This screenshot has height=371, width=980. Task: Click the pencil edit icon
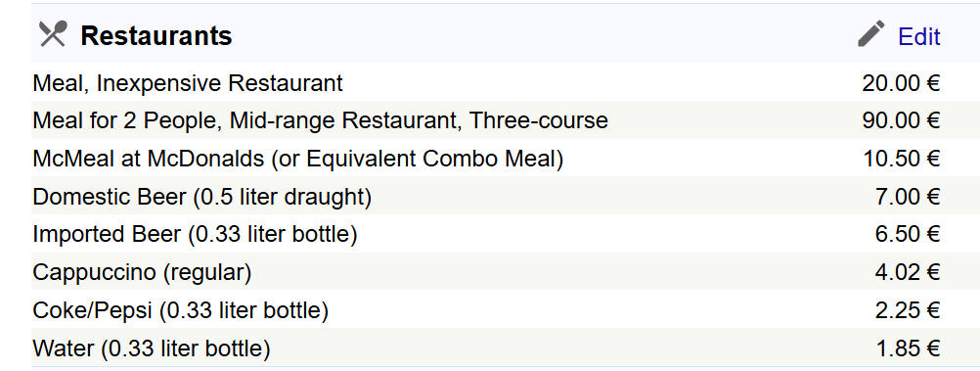point(871,34)
